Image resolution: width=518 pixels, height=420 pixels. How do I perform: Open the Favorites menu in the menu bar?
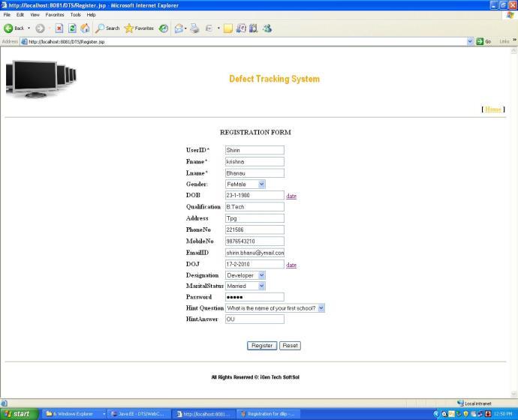55,15
